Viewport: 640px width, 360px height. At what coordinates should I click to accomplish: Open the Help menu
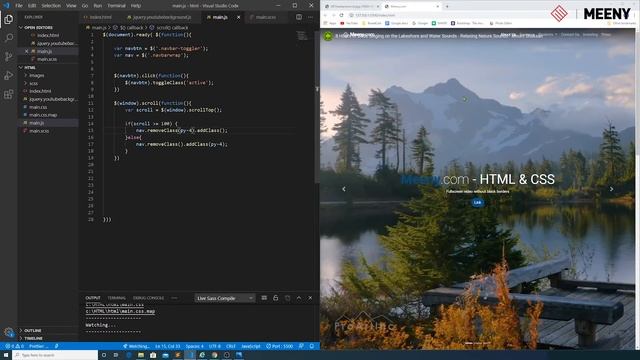coord(136,6)
